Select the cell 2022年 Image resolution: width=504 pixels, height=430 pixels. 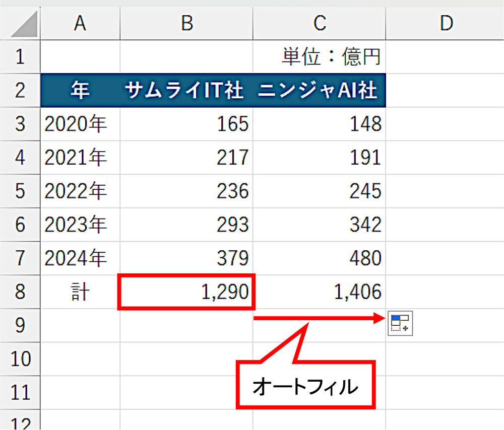coord(80,191)
